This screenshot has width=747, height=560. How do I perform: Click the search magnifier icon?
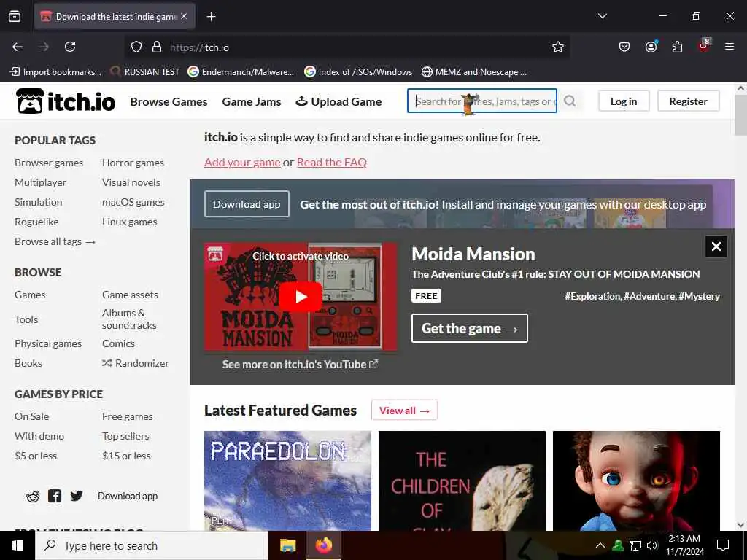coord(570,101)
